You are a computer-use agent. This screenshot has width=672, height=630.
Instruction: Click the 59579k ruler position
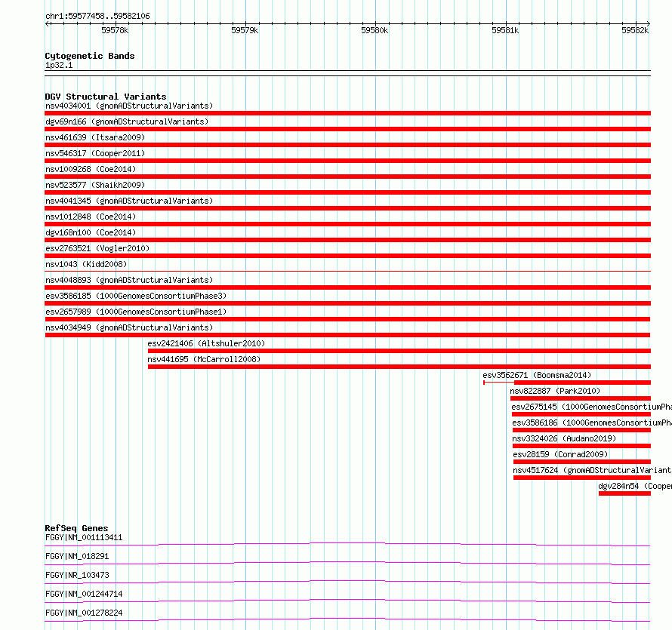coord(245,30)
